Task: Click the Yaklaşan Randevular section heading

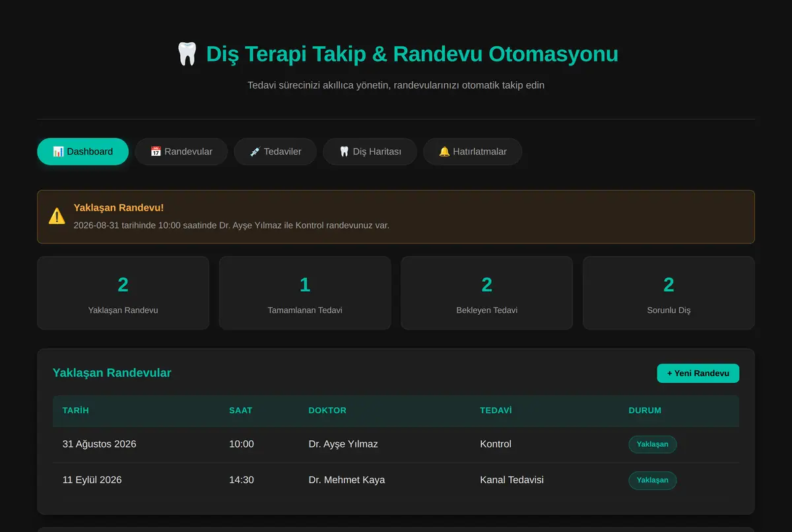Action: (x=112, y=373)
